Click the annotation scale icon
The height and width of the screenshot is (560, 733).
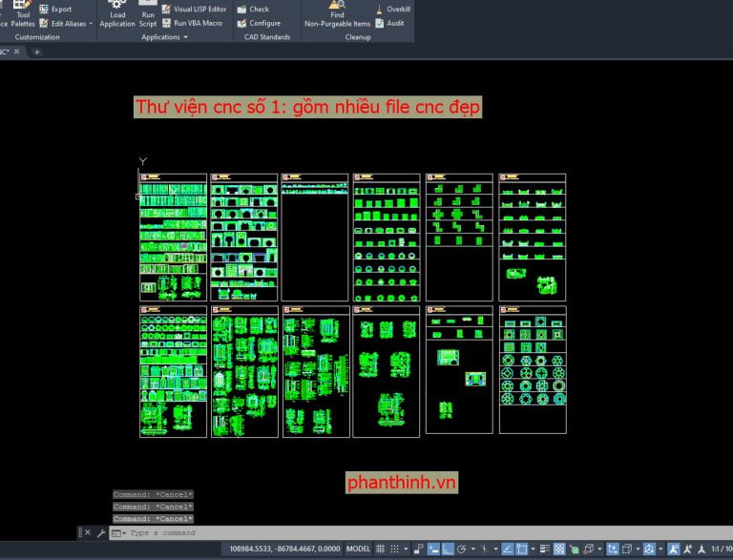[702, 549]
